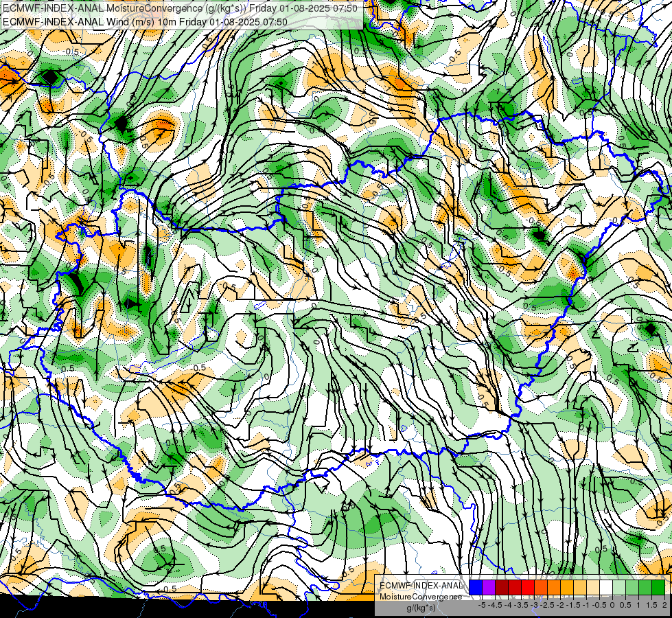Select the bright red swatch between -3.5 and -3
The height and width of the screenshot is (618, 672).
click(x=528, y=587)
